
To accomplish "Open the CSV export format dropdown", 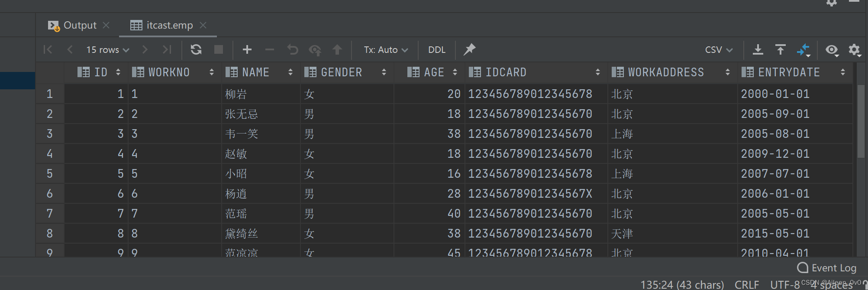I will click(719, 50).
